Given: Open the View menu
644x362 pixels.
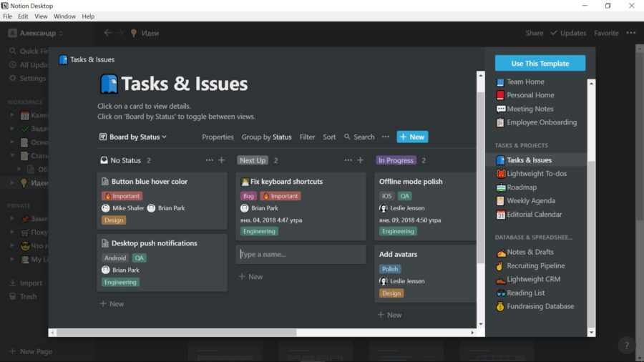Looking at the screenshot, I should point(41,16).
